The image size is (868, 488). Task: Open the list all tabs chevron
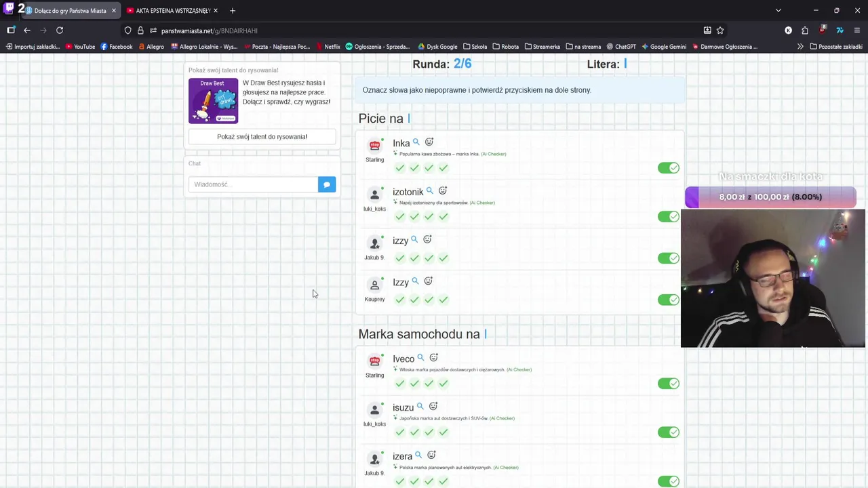pos(778,10)
